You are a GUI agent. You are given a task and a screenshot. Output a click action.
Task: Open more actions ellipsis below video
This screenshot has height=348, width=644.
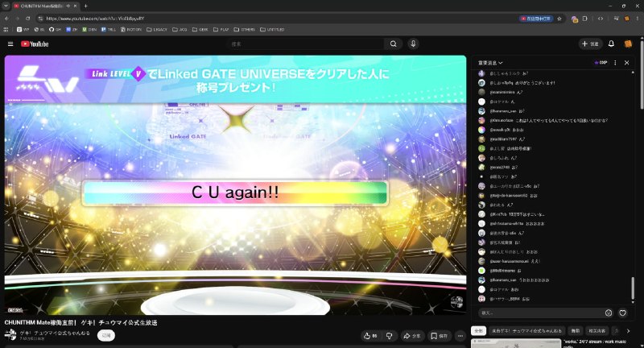460,336
